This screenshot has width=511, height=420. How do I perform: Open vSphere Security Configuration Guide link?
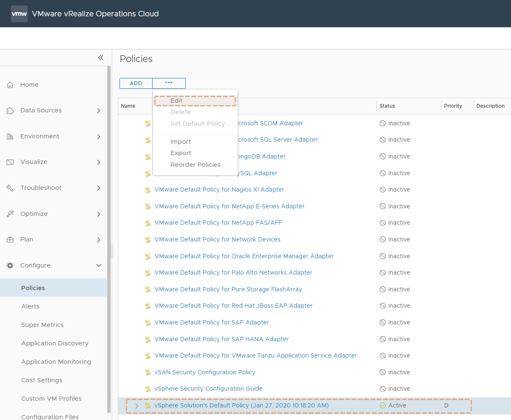coord(209,389)
